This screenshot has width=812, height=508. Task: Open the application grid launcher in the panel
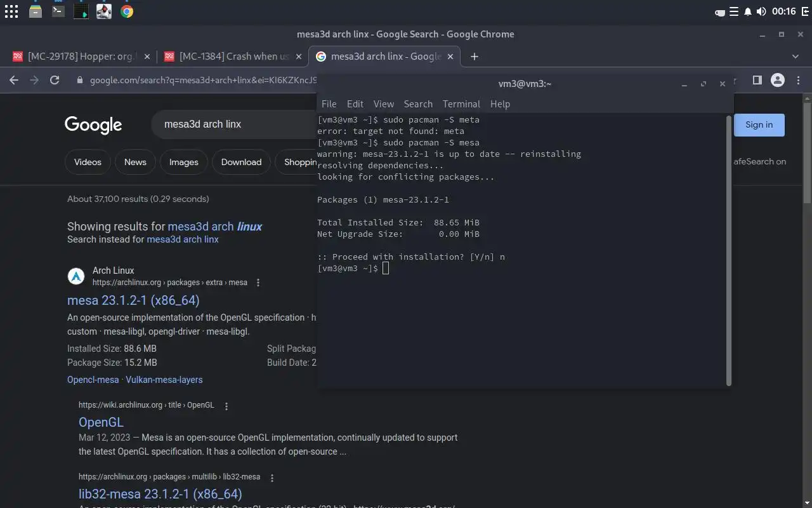(x=11, y=11)
